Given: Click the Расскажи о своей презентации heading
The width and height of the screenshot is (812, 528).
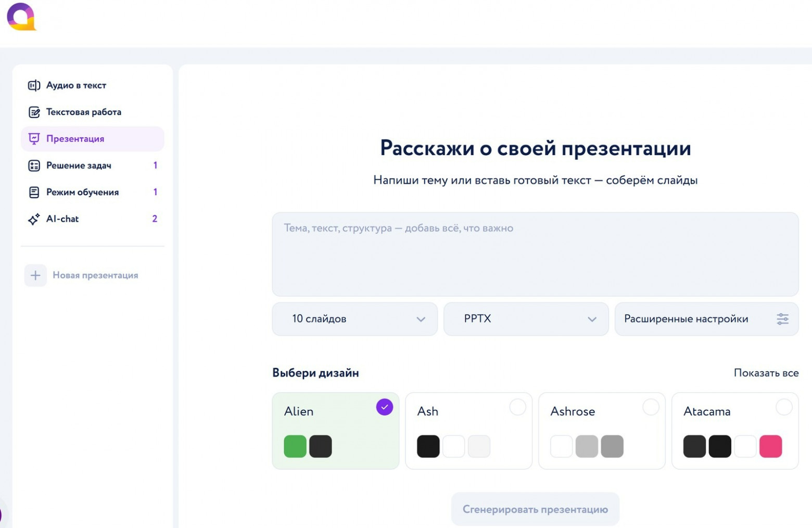Looking at the screenshot, I should tap(536, 148).
